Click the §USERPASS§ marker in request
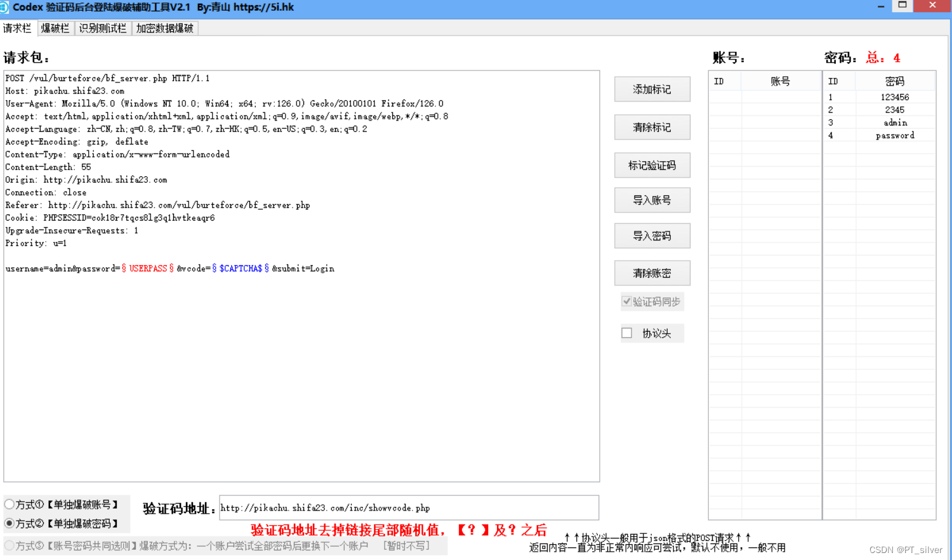The height and width of the screenshot is (560, 952). point(148,269)
